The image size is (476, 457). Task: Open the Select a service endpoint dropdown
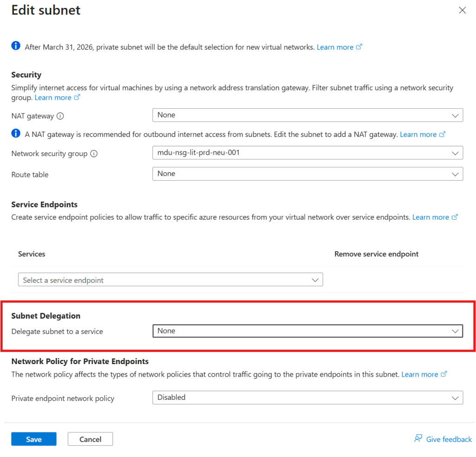point(170,280)
